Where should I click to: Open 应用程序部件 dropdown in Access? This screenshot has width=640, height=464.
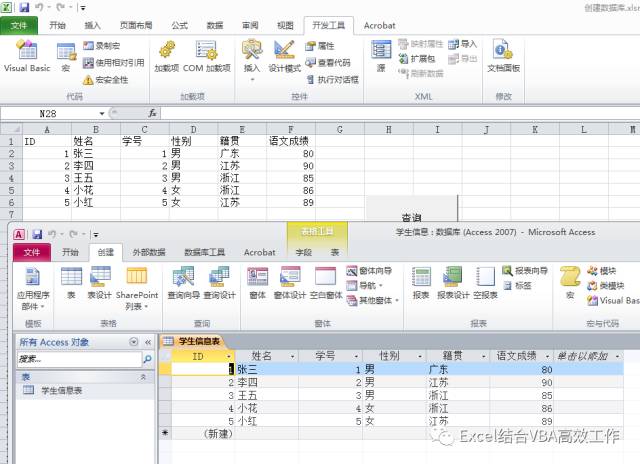coord(33,288)
